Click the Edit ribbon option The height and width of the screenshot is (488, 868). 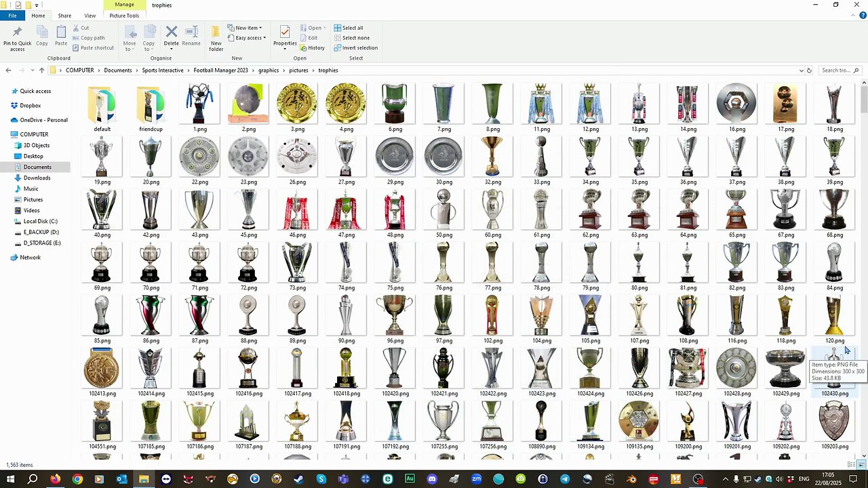[x=309, y=38]
